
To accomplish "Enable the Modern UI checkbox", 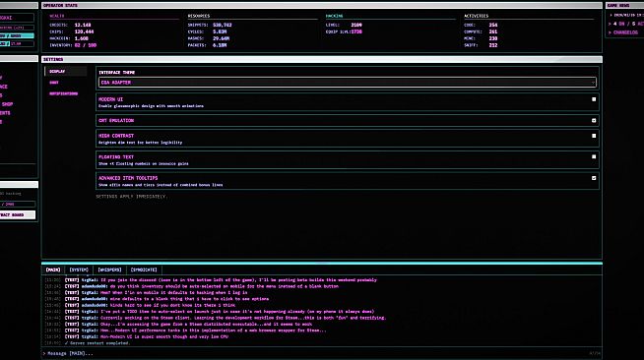I will (594, 99).
